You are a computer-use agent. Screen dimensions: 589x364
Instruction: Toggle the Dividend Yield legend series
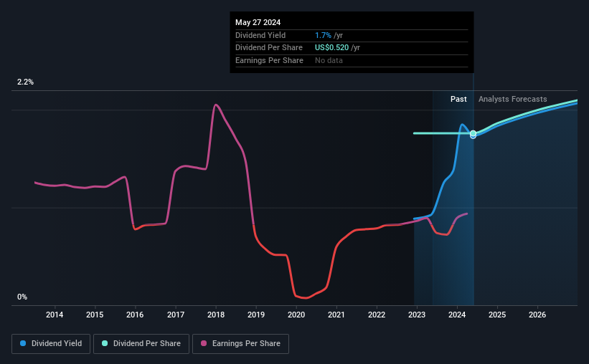point(51,344)
